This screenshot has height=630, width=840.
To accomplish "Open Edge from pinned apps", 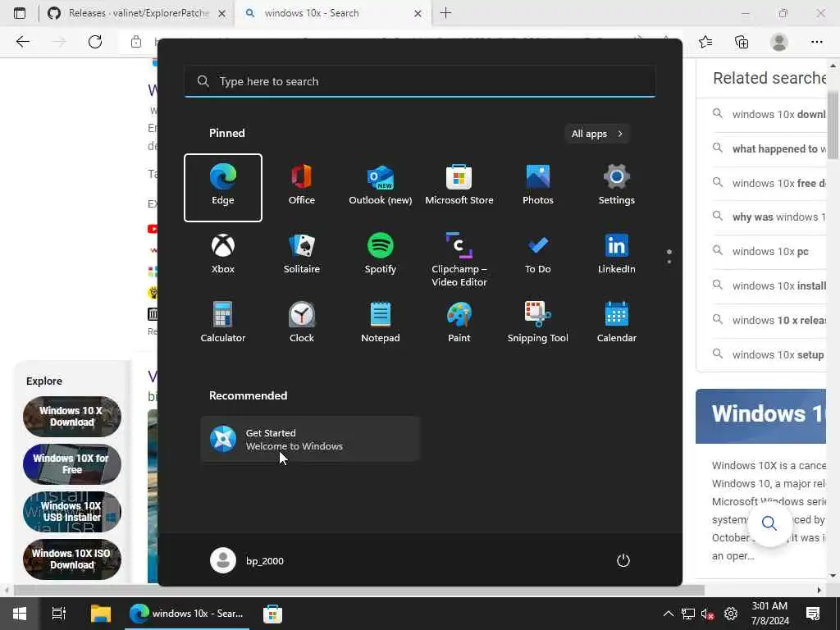I will [x=223, y=187].
